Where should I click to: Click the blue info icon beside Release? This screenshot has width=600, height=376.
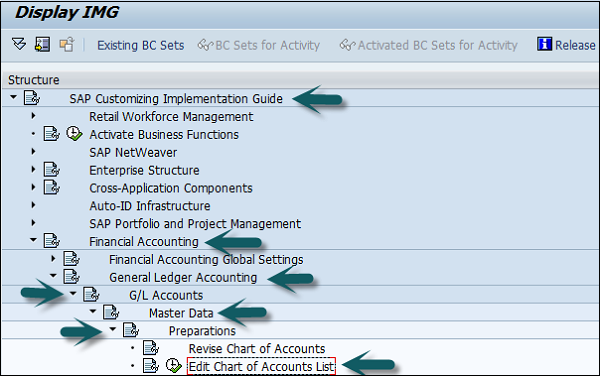click(x=544, y=44)
